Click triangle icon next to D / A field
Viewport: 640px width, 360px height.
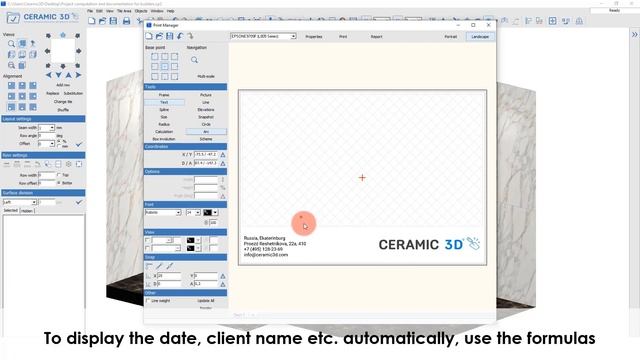[223, 163]
